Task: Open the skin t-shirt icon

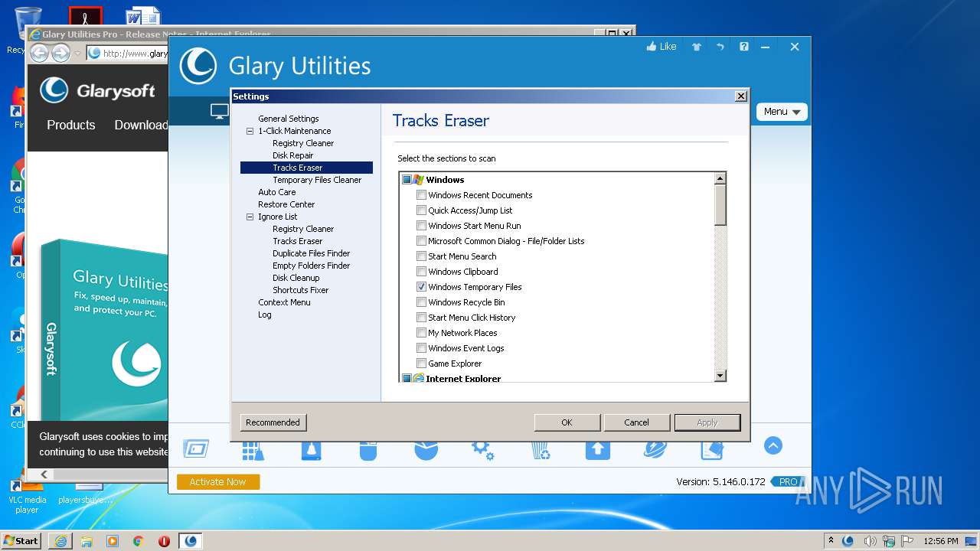Action: pos(696,47)
